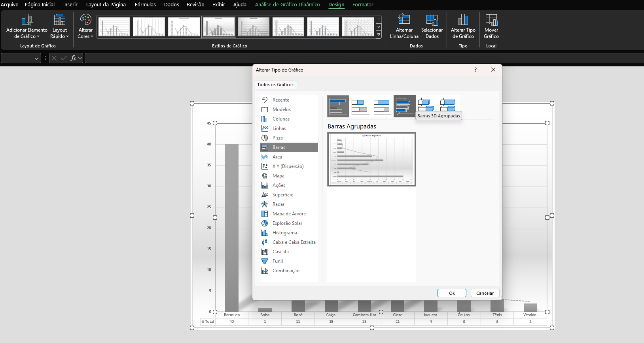Image resolution: width=644 pixels, height=343 pixels.
Task: Select Pizza chart category
Action: [289, 138]
